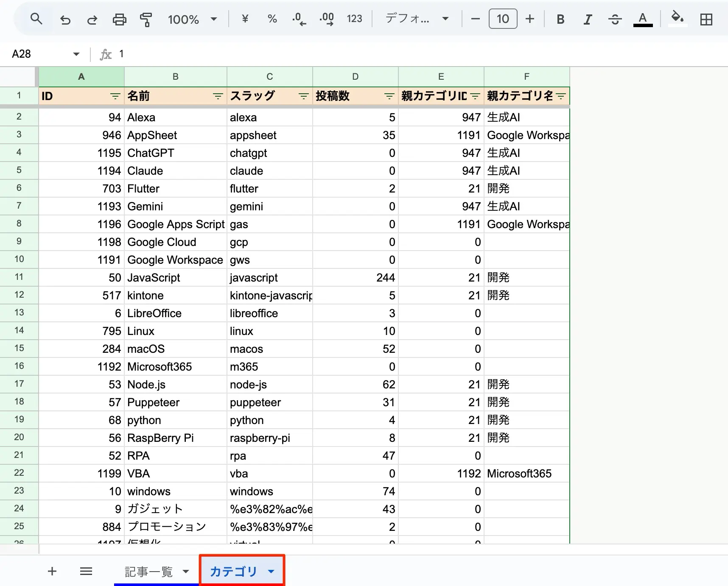
Task: Format selection as yen currency
Action: [x=245, y=19]
